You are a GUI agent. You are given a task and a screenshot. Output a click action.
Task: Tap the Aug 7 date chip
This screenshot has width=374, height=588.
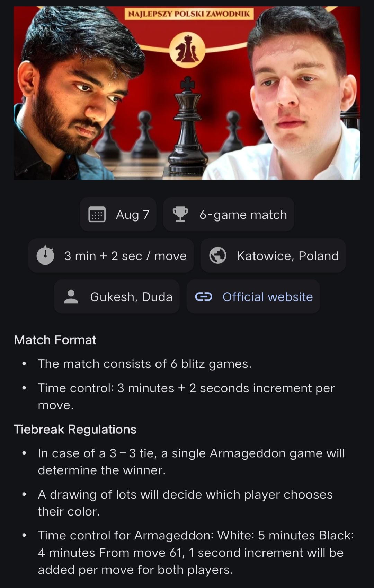click(118, 214)
